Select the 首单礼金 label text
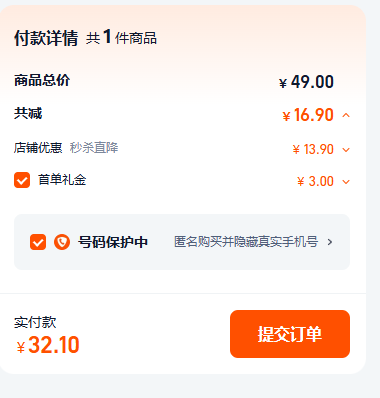Viewport: 380px width, 398px height. tap(62, 180)
